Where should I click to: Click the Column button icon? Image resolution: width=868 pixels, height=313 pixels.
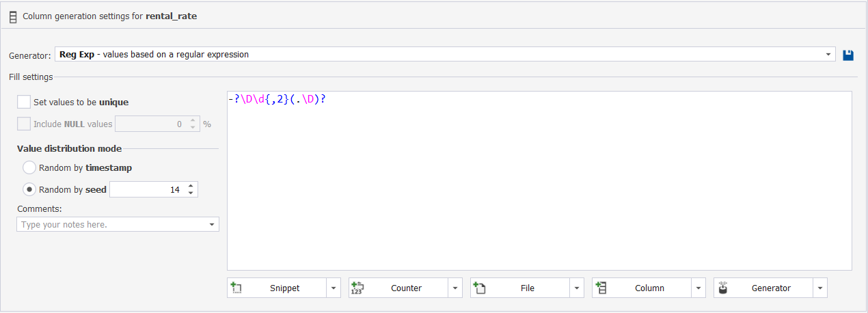[x=601, y=288]
